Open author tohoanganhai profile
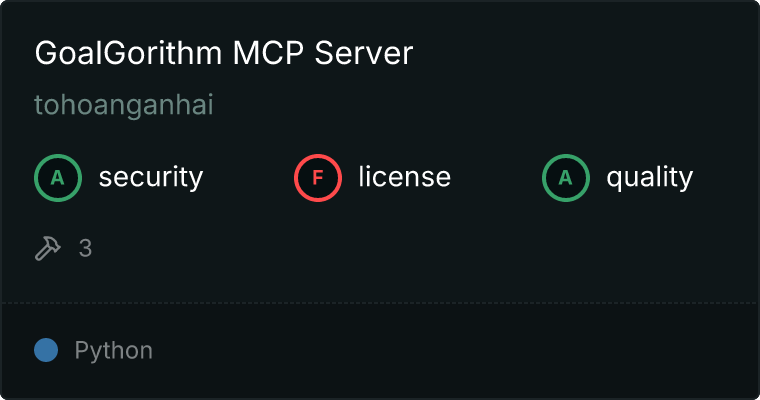Viewport: 760px width, 400px height. [x=124, y=105]
